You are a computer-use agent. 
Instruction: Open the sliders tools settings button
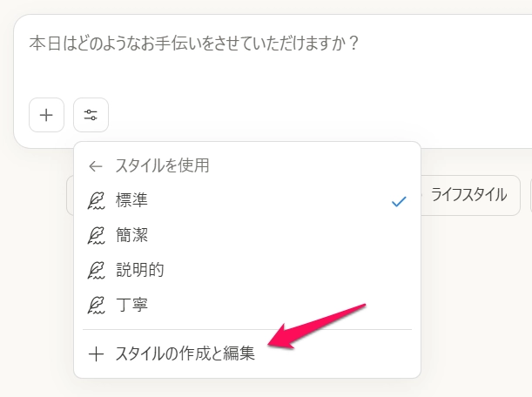91,115
